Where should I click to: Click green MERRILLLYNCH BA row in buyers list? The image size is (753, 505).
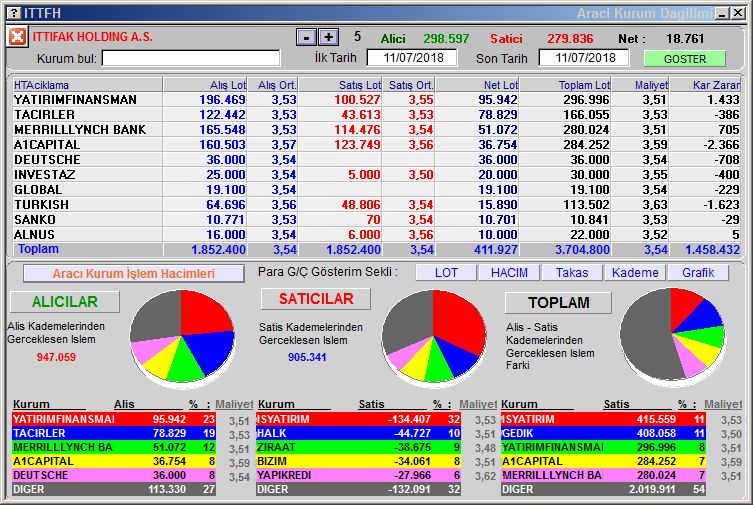tap(114, 447)
